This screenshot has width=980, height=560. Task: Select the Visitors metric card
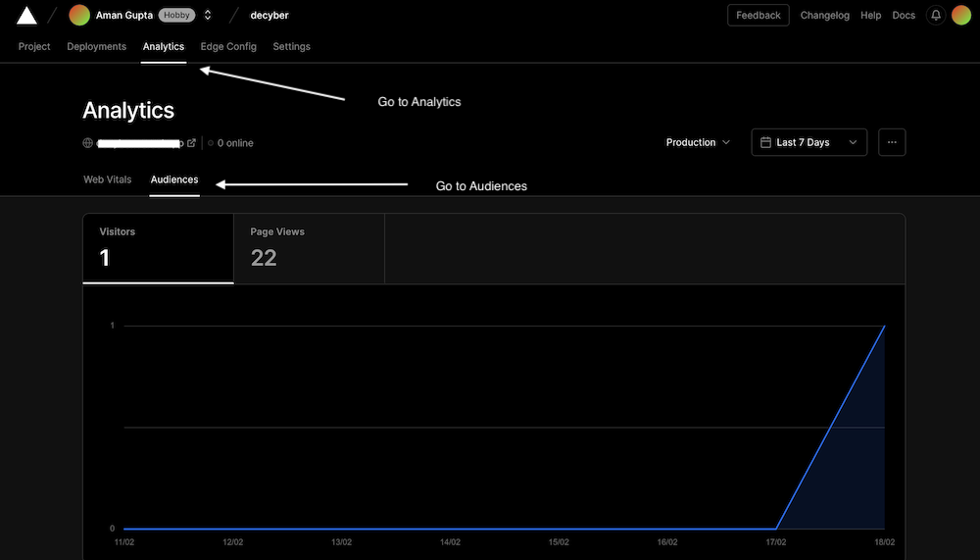(x=158, y=248)
